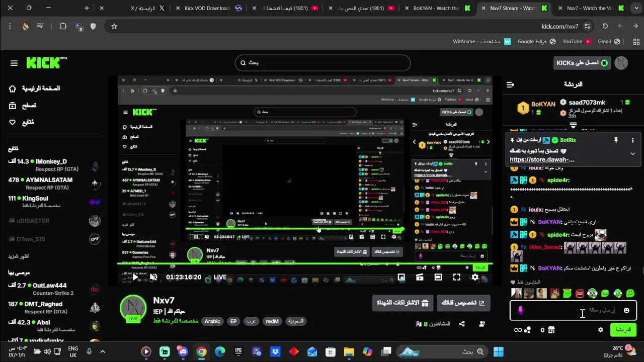644x362 pixels.
Task: Click the share stream icon
Action: [x=462, y=324]
